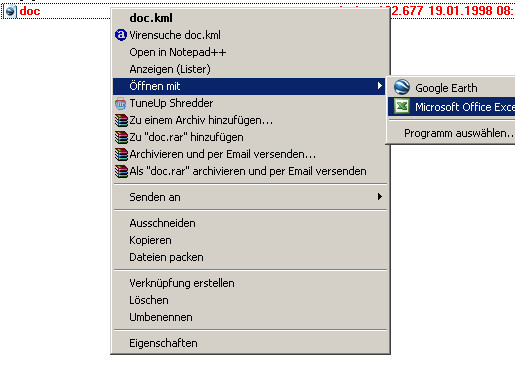This screenshot has width=515, height=369.
Task: Expand the Senden an submenu arrow
Action: point(380,197)
